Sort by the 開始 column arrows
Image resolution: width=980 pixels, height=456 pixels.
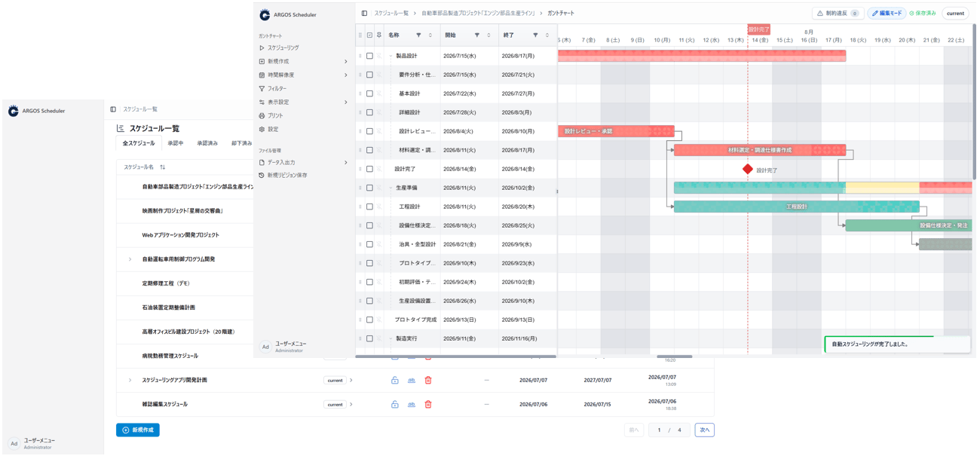[488, 35]
